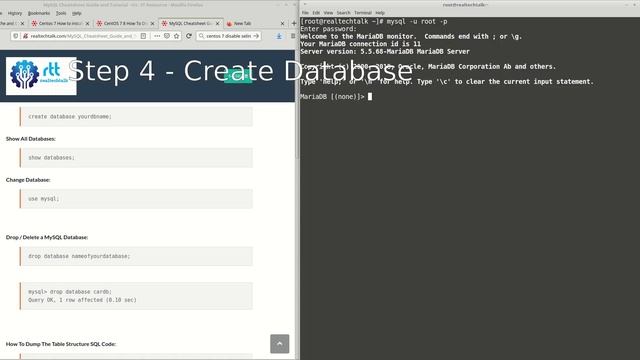Open the Firefox History menu
This screenshot has height=360, width=640.
click(15, 13)
